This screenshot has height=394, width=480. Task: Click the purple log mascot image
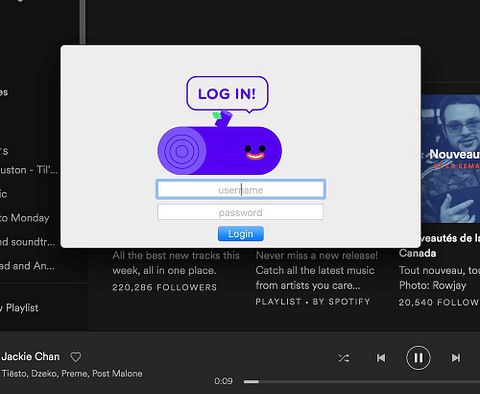(x=220, y=144)
